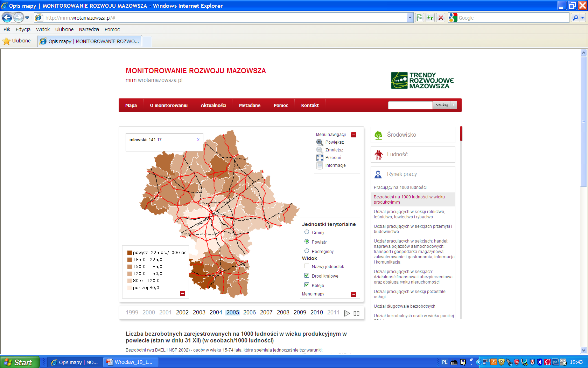Click the Google search magnifier button

575,18
